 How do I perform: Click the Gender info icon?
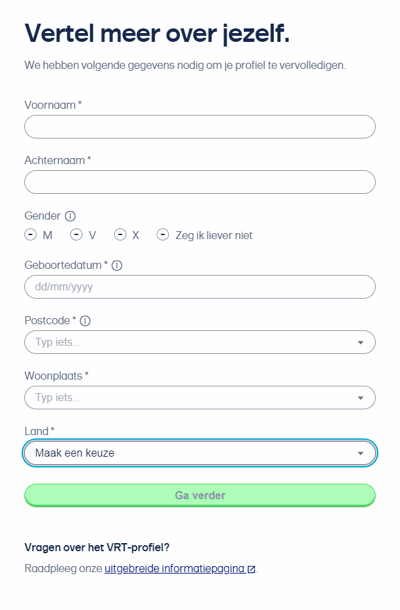coord(70,216)
